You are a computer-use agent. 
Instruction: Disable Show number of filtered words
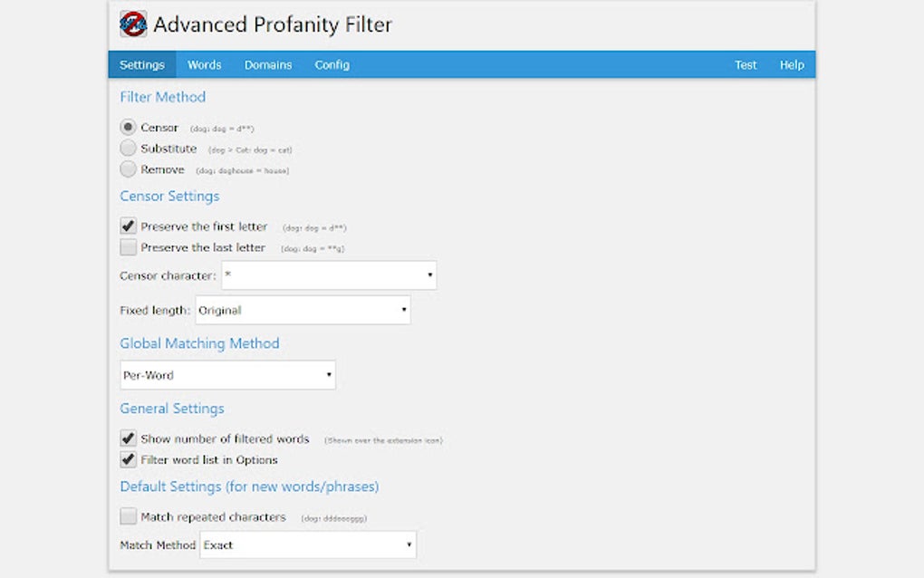(x=128, y=438)
